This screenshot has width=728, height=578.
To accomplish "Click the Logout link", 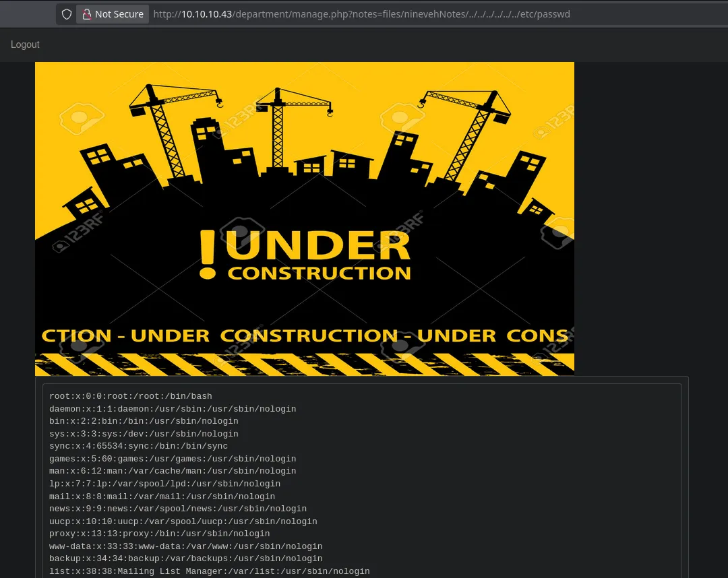I will tap(25, 44).
